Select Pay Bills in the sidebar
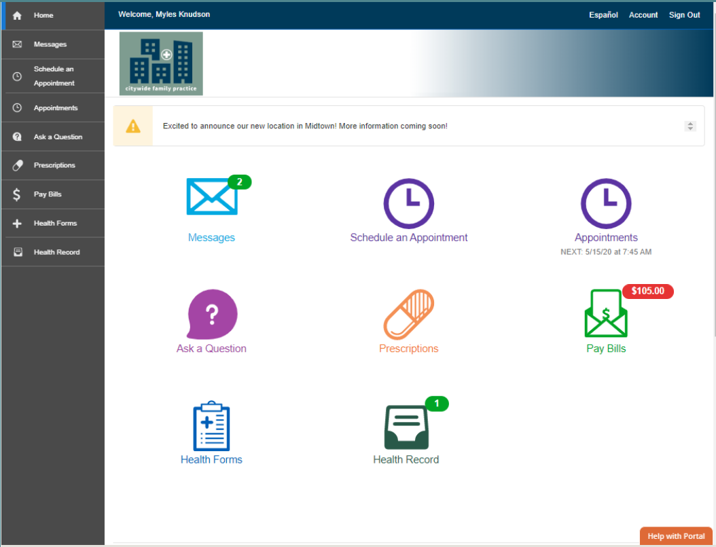 [x=52, y=194]
